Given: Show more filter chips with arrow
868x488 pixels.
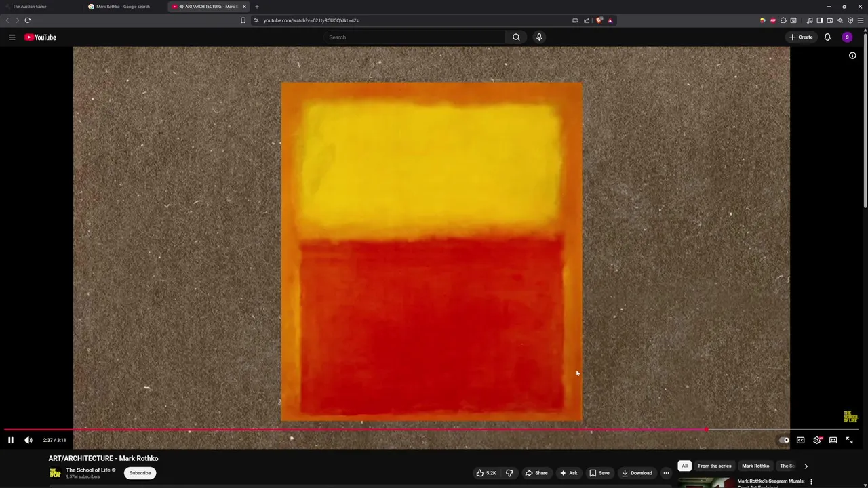Looking at the screenshot, I should [x=806, y=466].
